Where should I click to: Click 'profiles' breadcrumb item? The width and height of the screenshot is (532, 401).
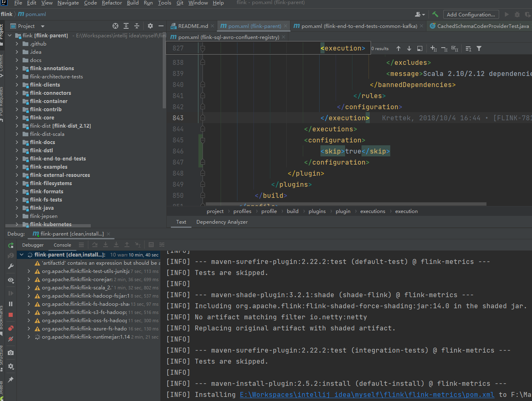242,211
